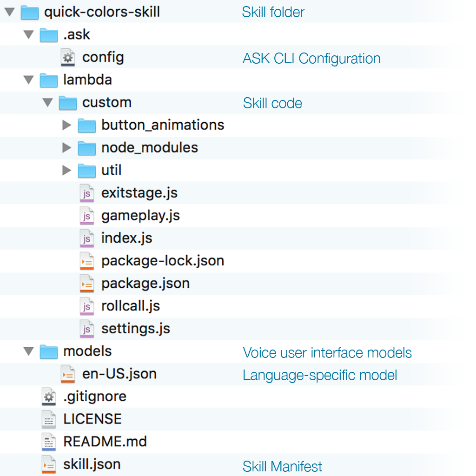This screenshot has width=476, height=476.
Task: Select the config file name
Action: [103, 58]
